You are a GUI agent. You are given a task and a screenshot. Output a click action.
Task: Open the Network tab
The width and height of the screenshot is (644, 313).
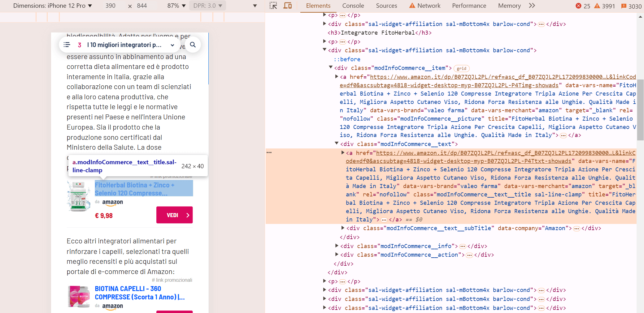(425, 6)
